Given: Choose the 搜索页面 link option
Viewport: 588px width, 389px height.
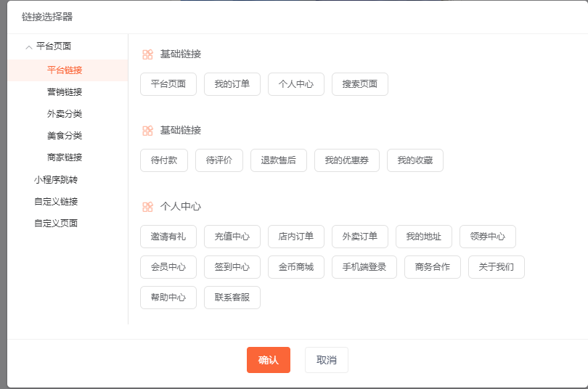Looking at the screenshot, I should coord(359,84).
